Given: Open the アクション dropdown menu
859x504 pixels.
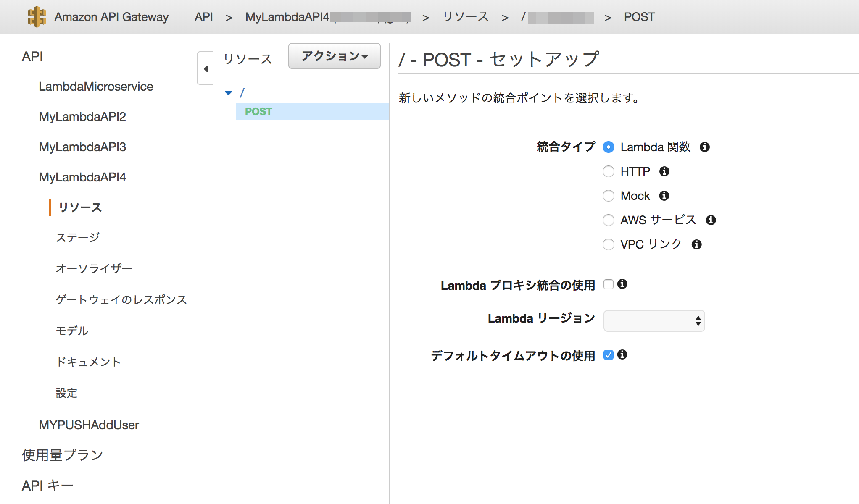Looking at the screenshot, I should (335, 56).
